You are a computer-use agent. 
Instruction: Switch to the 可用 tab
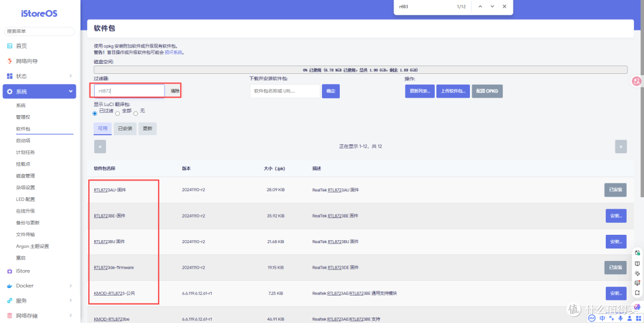click(x=103, y=129)
